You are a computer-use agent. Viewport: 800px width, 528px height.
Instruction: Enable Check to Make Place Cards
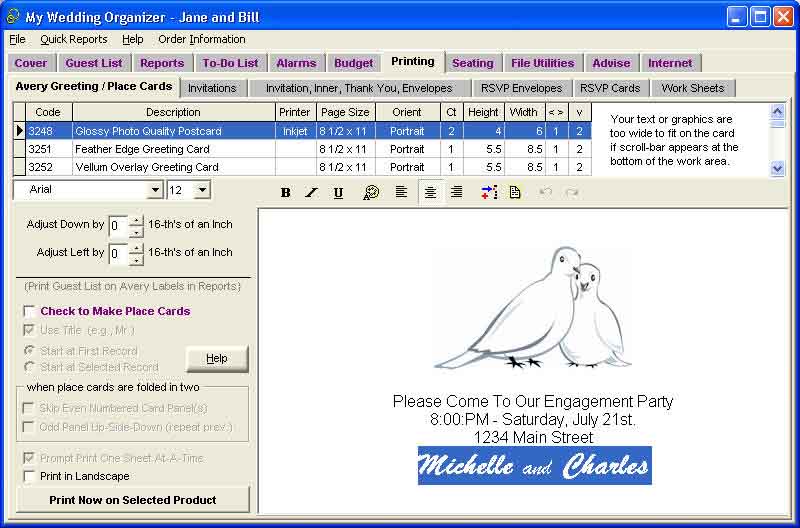(29, 311)
